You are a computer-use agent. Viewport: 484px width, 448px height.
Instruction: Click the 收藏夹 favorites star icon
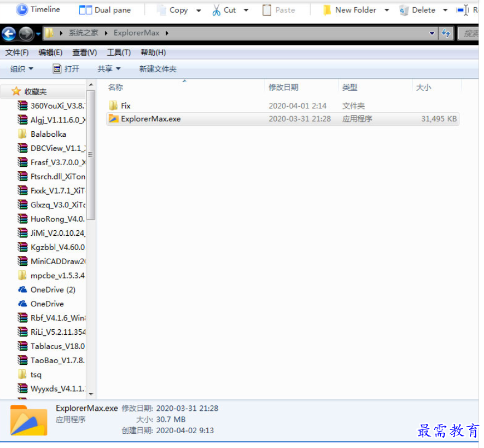[16, 91]
